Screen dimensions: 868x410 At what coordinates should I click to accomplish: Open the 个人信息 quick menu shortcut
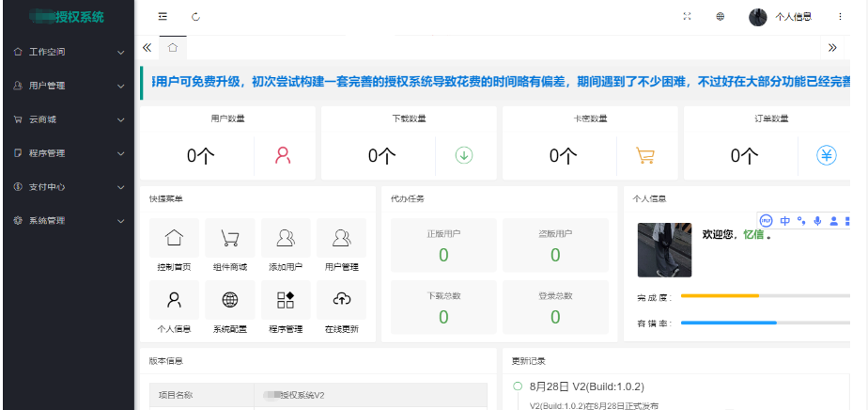[175, 307]
